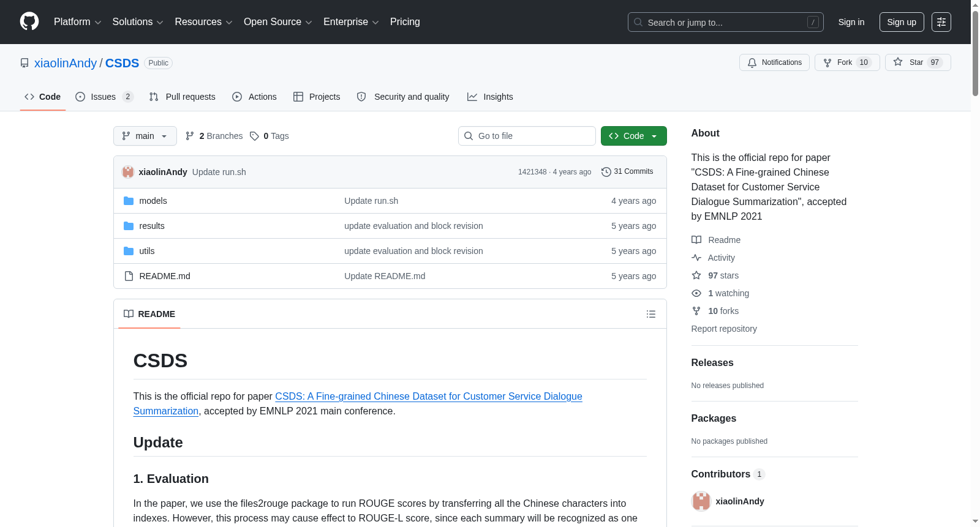Screen dimensions: 980x527
Task: Open the Code tab
Action: click(x=43, y=97)
